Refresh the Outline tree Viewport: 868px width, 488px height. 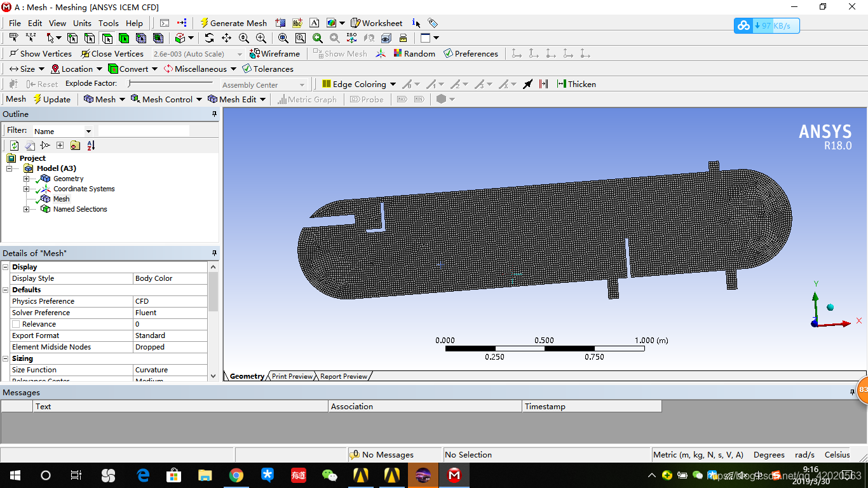click(14, 146)
